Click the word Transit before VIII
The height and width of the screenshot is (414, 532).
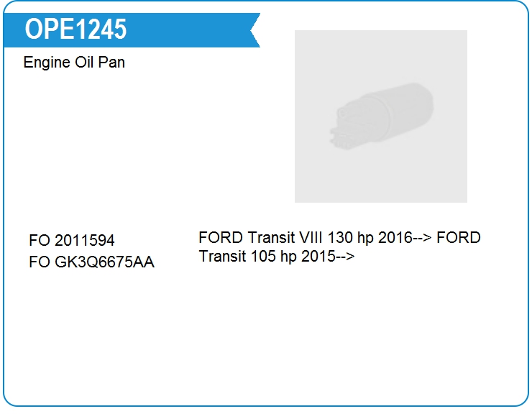(272, 238)
